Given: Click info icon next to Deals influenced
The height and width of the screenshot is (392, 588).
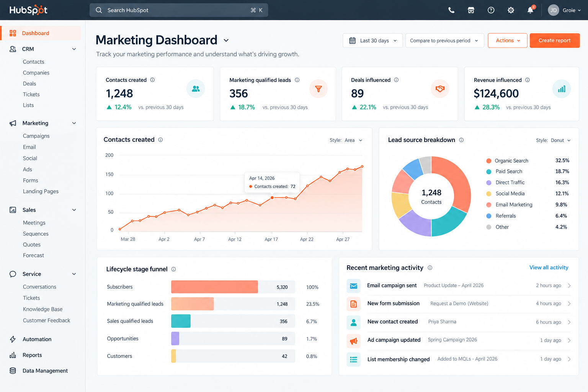Looking at the screenshot, I should [396, 80].
